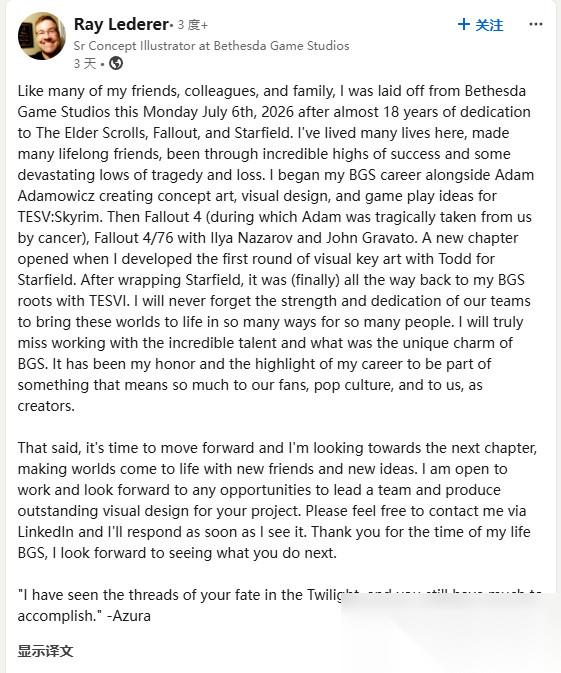This screenshot has height=673, width=561.
Task: Click TESVI in the post body
Action: coord(109,301)
